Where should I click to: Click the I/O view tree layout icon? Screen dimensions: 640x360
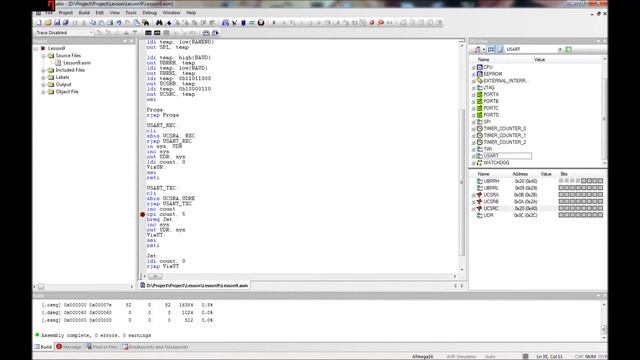pos(491,49)
